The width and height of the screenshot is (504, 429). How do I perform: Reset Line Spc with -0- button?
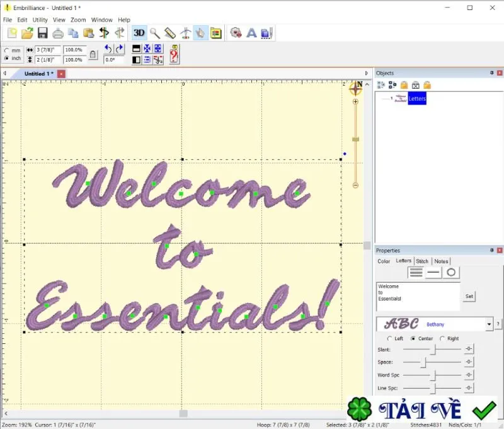point(469,388)
